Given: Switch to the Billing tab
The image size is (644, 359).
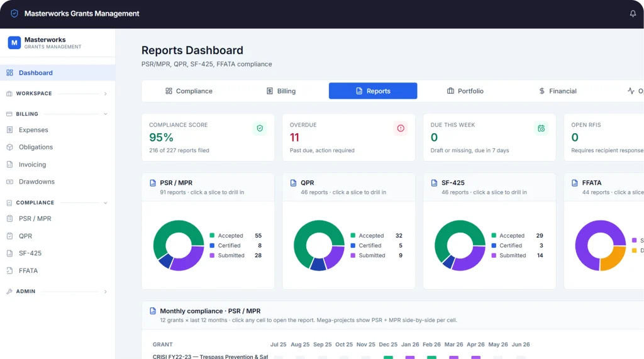Looking at the screenshot, I should point(281,91).
